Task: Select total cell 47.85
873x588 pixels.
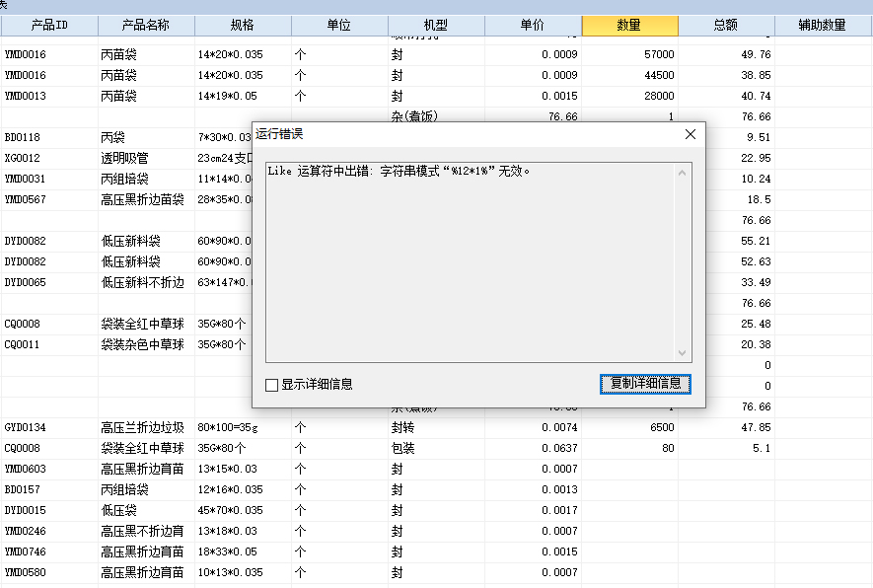Action: [726, 427]
